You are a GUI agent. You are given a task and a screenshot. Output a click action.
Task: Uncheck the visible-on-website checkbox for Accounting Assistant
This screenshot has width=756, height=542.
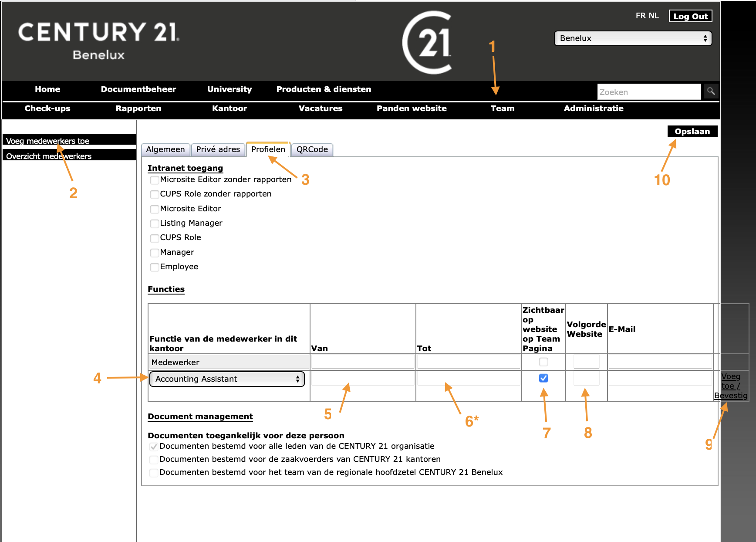543,378
